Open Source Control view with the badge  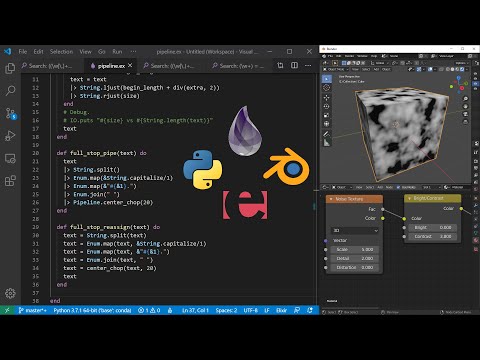coord(10,113)
